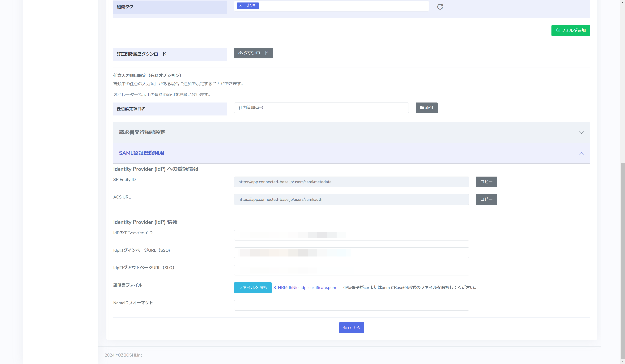This screenshot has height=364, width=625.
Task: Remove the 経理 organization tag
Action: [x=240, y=6]
